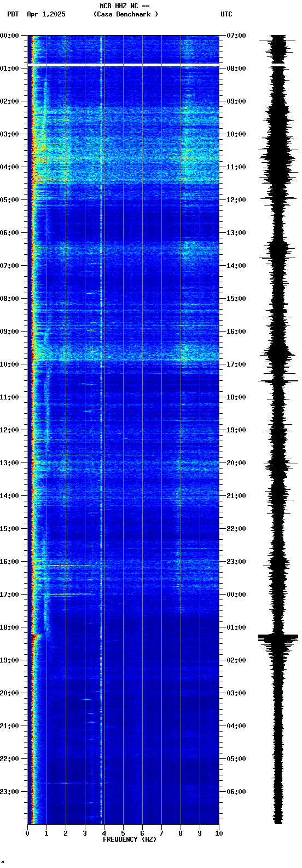Click the 03:00 UTC time label on right axis
Screen dimensions: 302x868
tap(236, 693)
